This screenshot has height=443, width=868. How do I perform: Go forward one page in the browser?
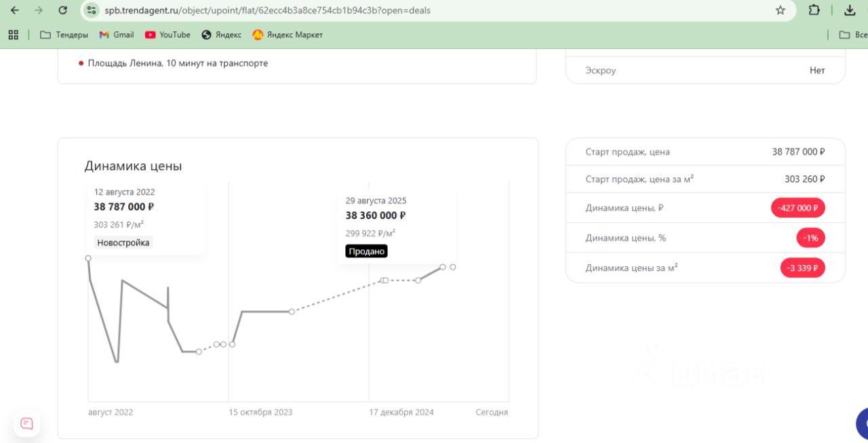point(39,10)
